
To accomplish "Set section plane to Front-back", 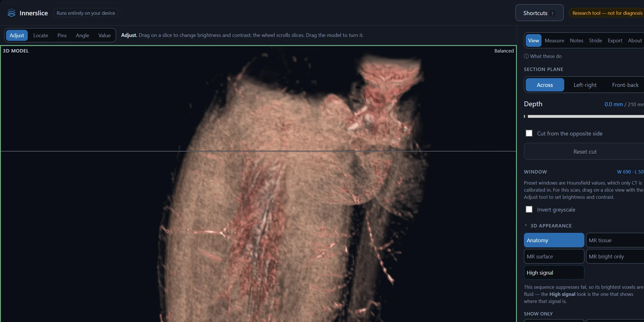I will 625,85.
